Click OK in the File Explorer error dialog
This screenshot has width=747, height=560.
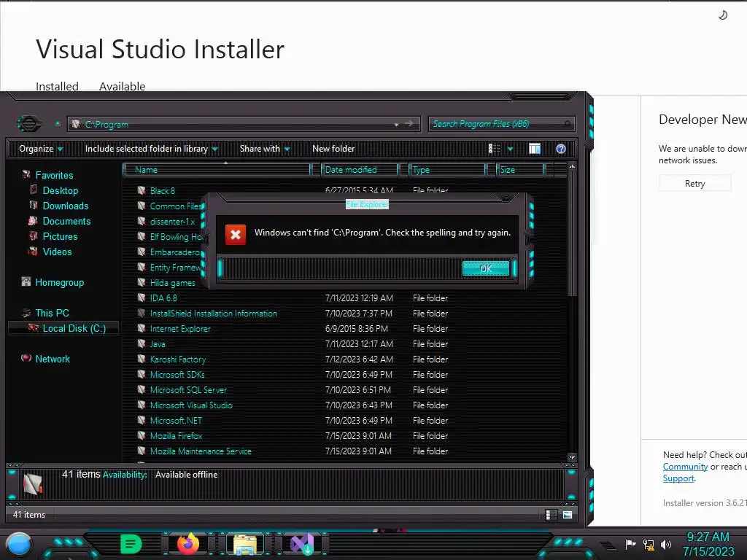(x=485, y=268)
